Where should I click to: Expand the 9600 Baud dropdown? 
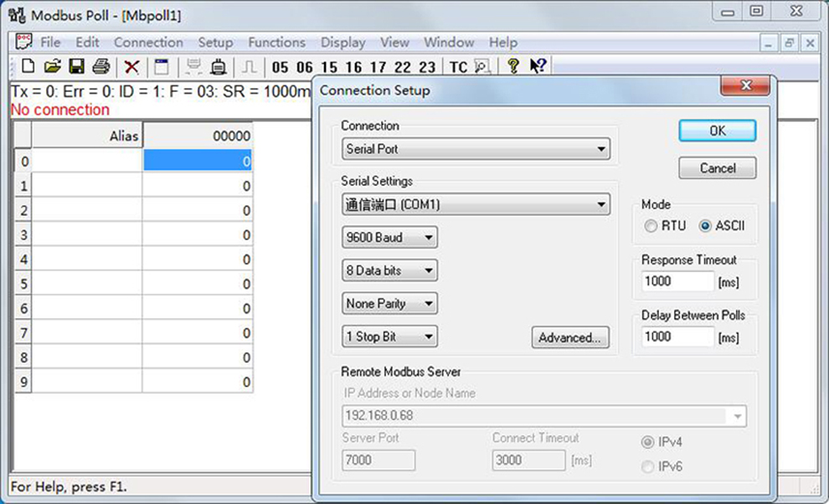389,238
